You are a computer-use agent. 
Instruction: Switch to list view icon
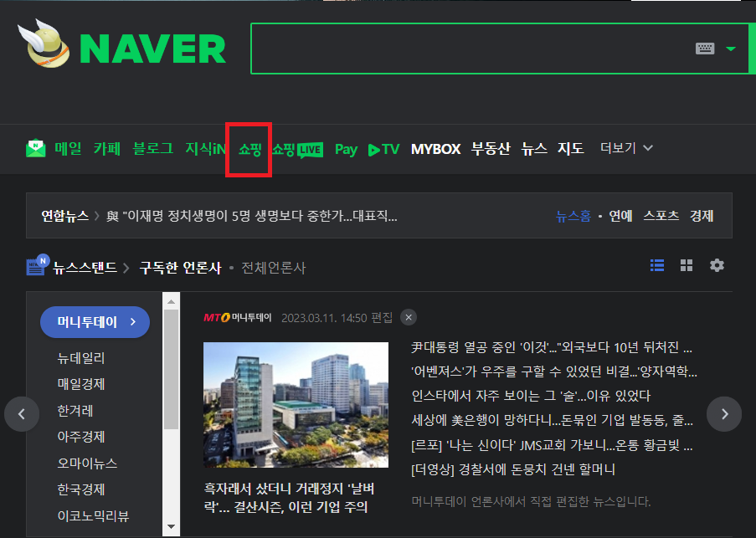pos(657,265)
